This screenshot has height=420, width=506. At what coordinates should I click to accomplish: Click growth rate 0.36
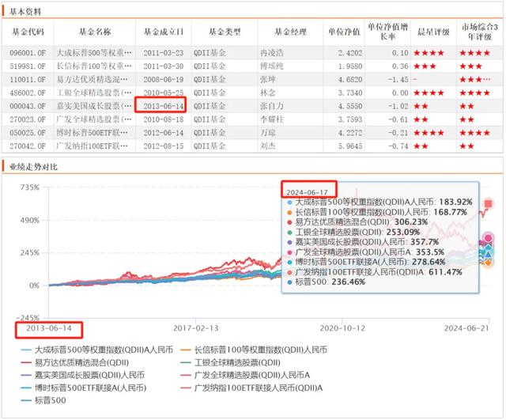click(400, 66)
